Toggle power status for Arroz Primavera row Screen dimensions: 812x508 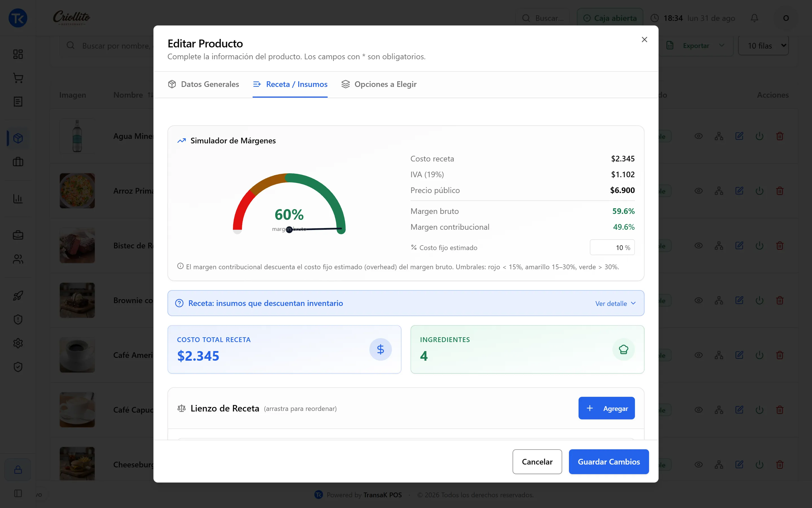point(759,191)
